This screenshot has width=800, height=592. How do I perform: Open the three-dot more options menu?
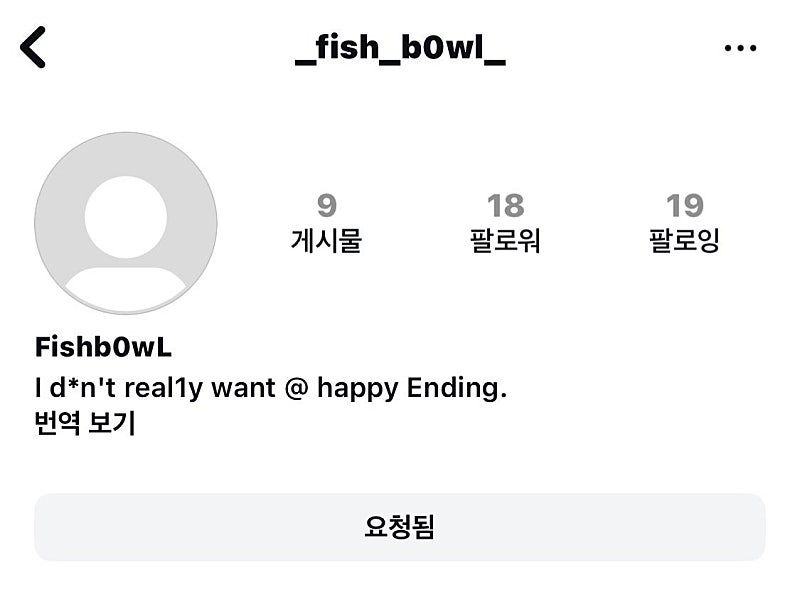pos(740,48)
